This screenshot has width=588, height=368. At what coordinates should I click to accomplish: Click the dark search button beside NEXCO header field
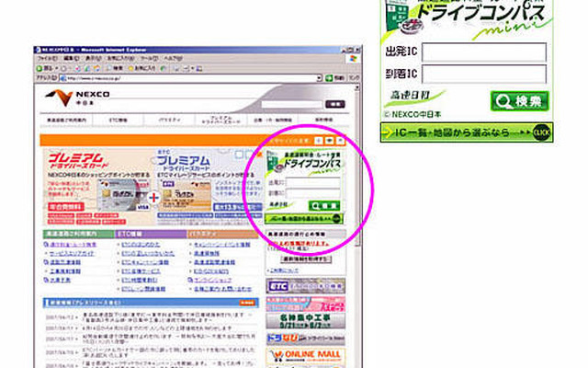pos(335,104)
